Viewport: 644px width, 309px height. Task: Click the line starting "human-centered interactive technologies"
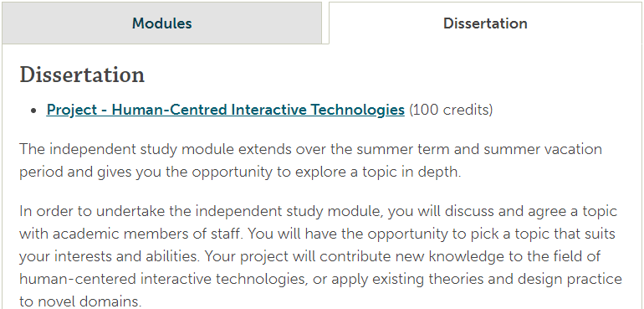click(x=320, y=280)
